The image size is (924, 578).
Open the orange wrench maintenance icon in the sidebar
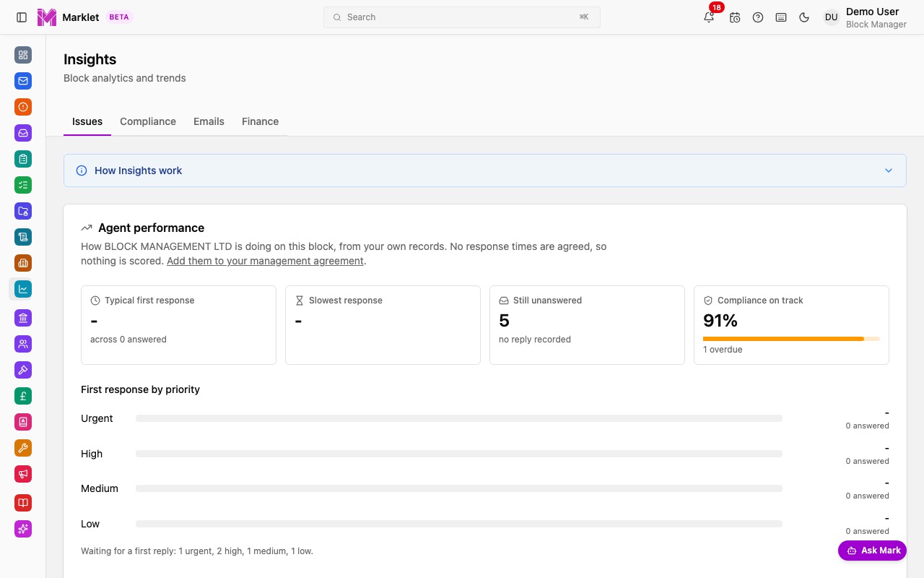coord(23,448)
